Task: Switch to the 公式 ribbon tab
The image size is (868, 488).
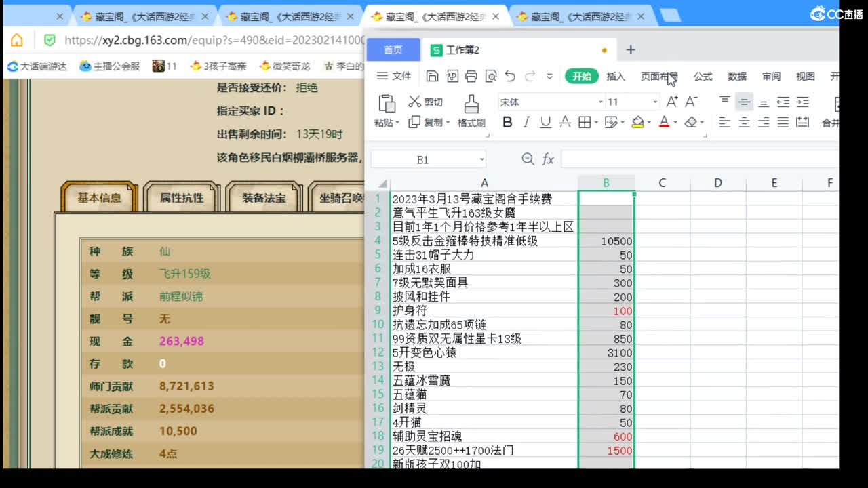Action: tap(703, 77)
